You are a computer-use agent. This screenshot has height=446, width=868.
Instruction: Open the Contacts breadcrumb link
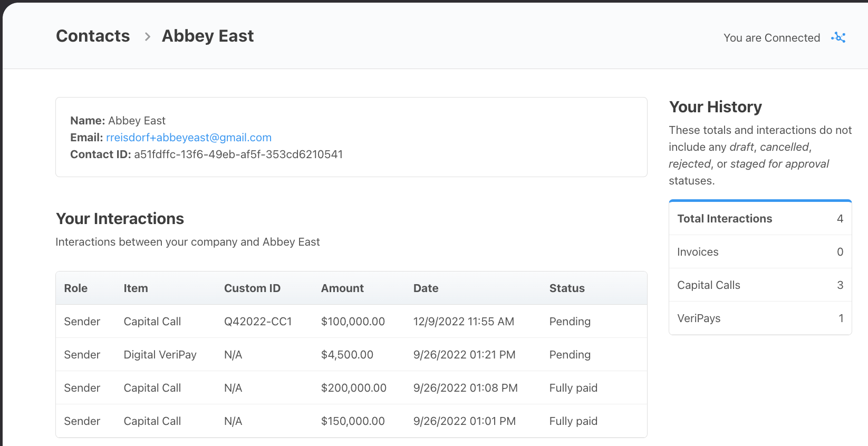pos(93,36)
